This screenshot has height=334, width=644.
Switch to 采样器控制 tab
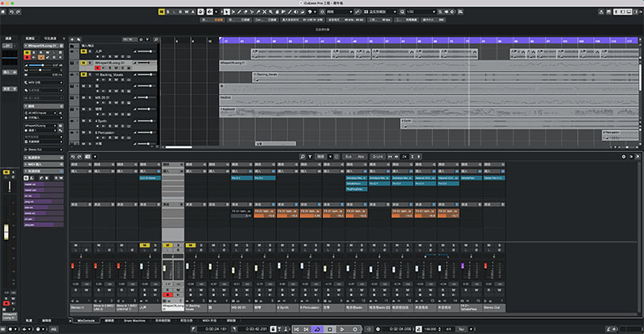[x=163, y=320]
